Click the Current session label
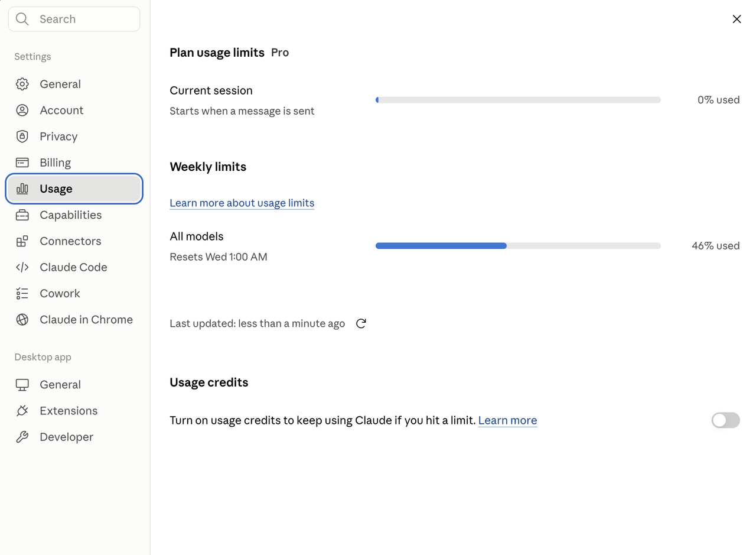 pyautogui.click(x=211, y=90)
